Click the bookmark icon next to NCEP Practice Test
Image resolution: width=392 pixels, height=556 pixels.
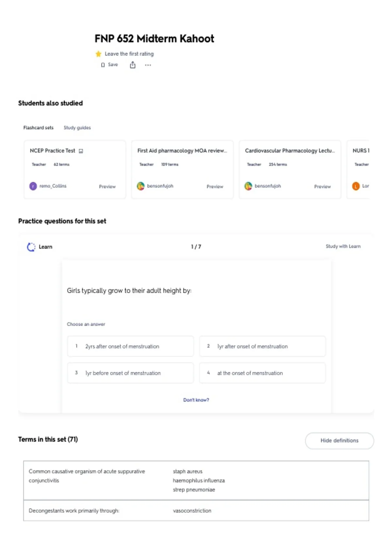point(81,151)
